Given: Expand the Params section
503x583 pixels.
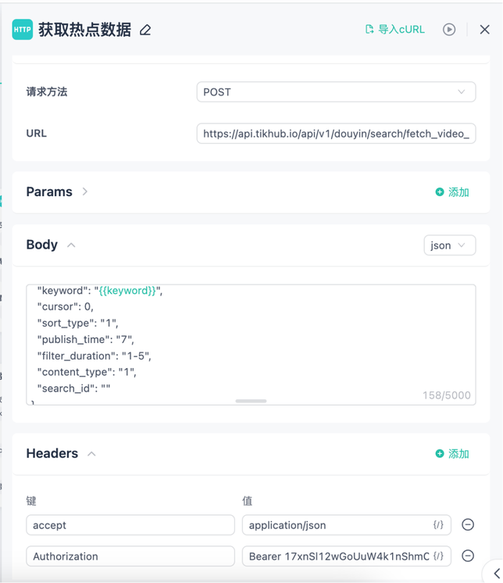Looking at the screenshot, I should click(x=85, y=191).
